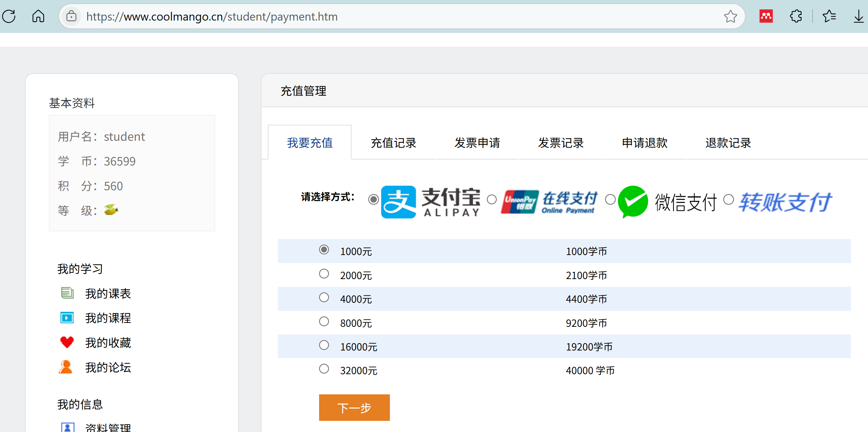Viewport: 868px width, 432px height.
Task: Open favorites list icon
Action: (829, 16)
